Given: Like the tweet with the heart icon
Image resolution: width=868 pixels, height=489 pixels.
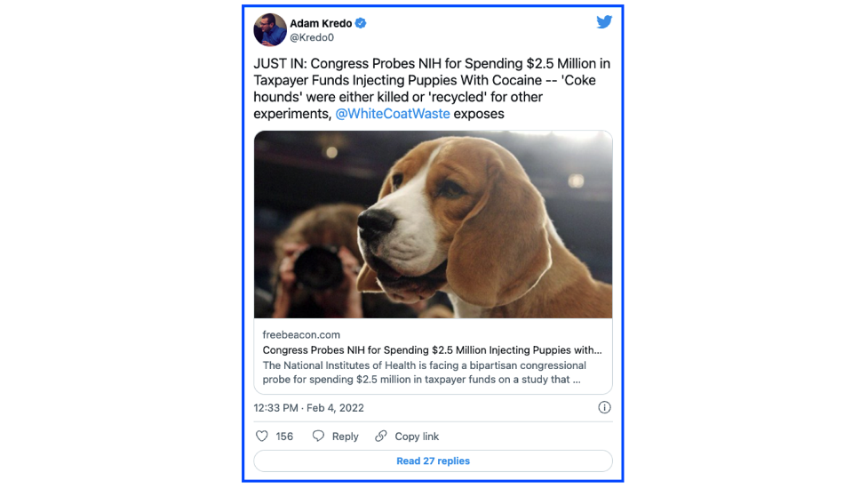Looking at the screenshot, I should (x=262, y=437).
